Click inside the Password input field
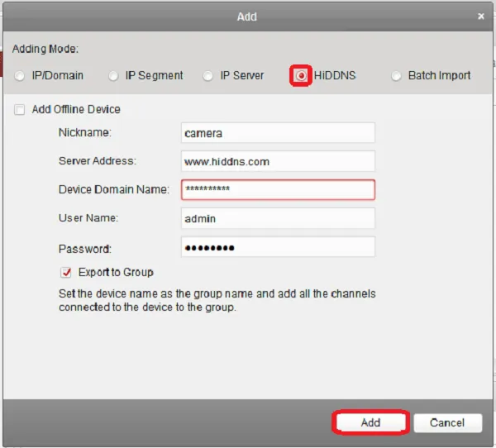This screenshot has width=496, height=448. tap(277, 247)
